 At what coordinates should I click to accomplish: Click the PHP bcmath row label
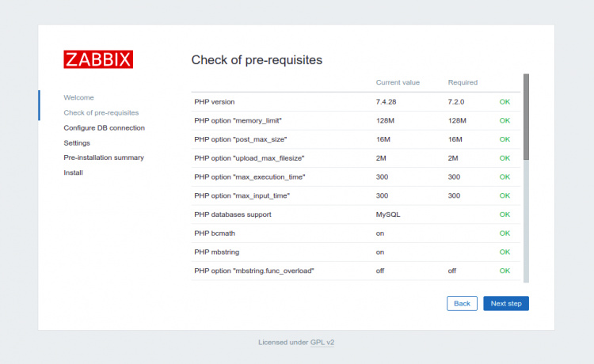215,233
